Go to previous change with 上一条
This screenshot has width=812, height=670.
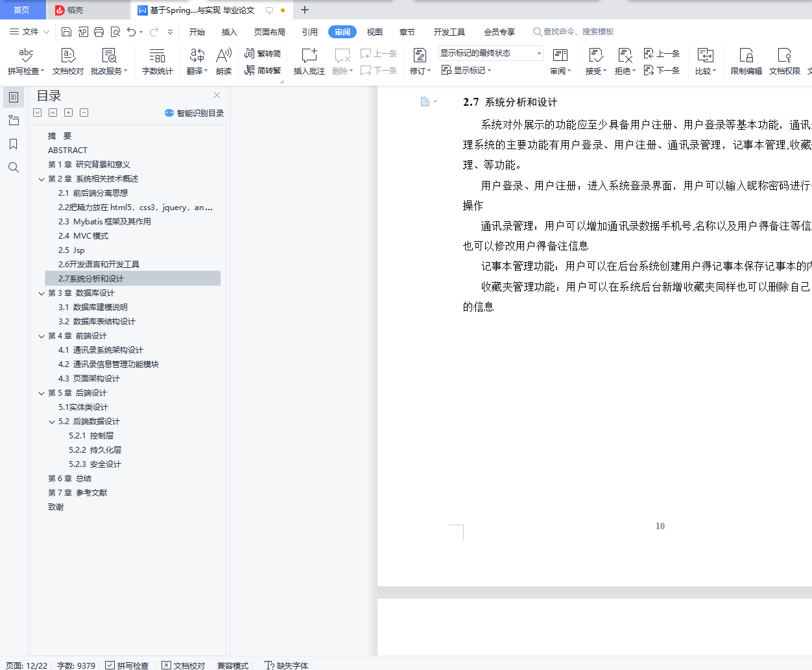click(x=662, y=53)
